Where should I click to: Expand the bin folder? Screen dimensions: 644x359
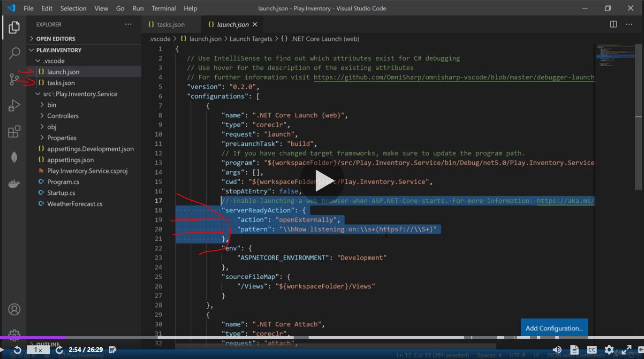point(84,105)
